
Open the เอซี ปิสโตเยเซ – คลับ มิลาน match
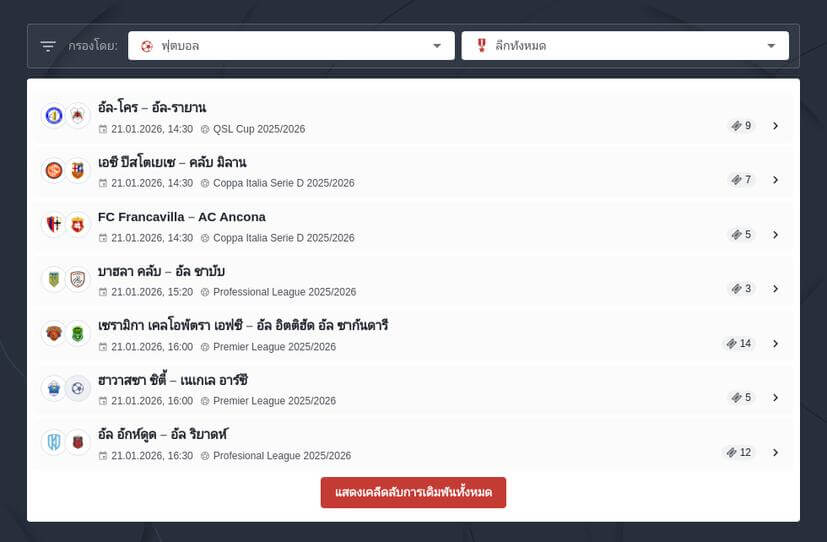point(171,162)
